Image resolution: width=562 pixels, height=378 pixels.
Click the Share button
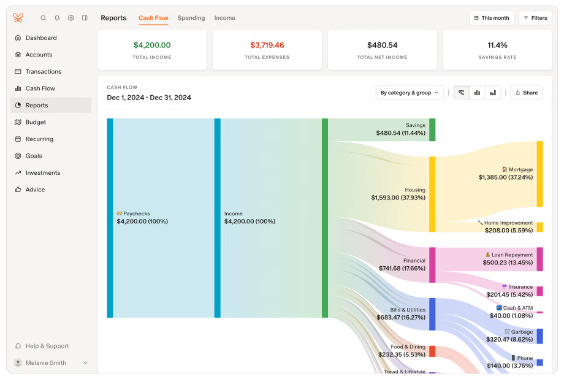(527, 93)
